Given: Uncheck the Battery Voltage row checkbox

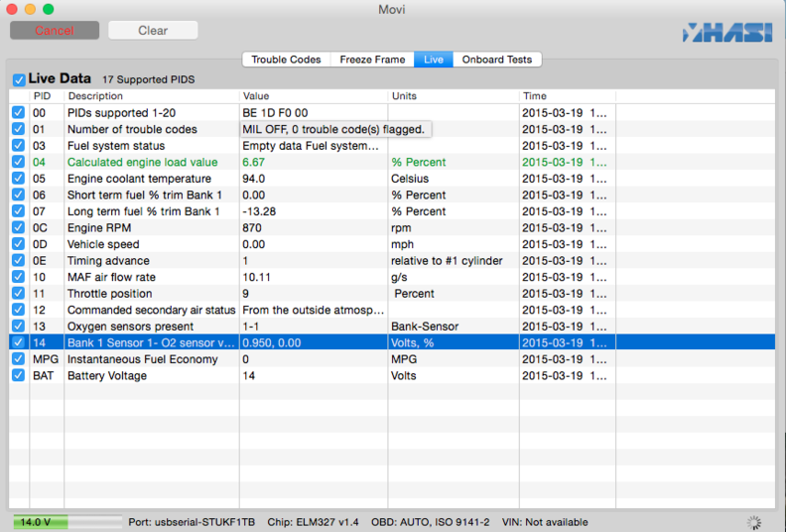Looking at the screenshot, I should click(19, 376).
